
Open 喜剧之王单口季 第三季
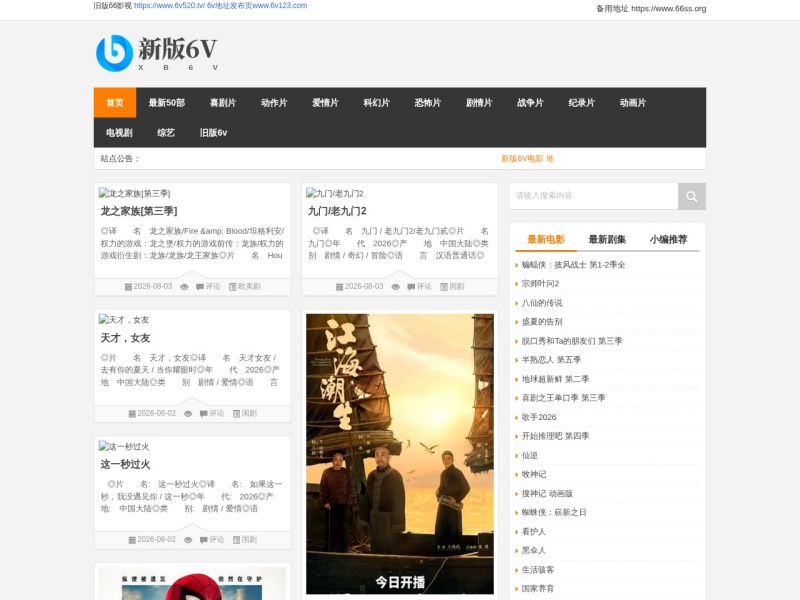click(x=563, y=398)
